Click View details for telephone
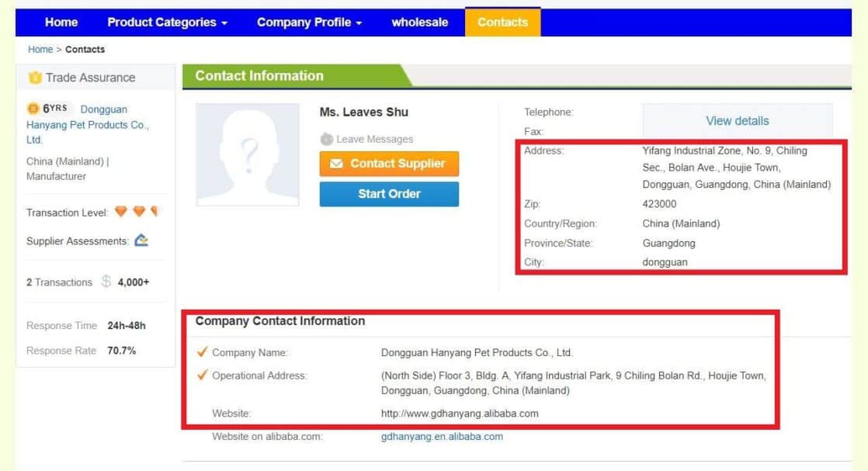This screenshot has width=868, height=471. tap(738, 120)
